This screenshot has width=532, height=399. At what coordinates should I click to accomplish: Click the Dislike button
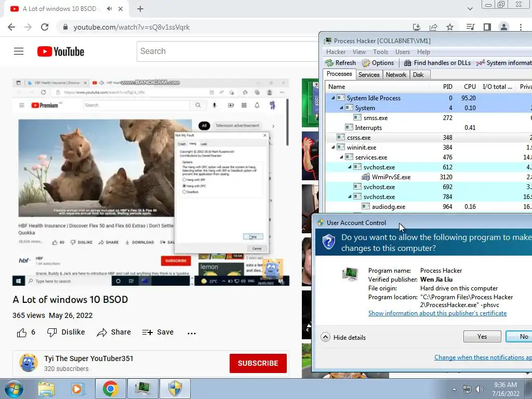pyautogui.click(x=66, y=332)
